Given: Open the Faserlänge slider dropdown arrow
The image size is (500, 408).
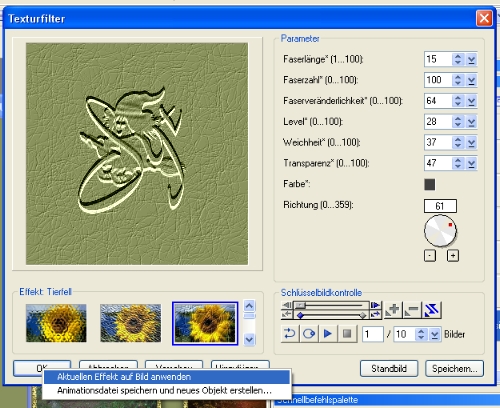Looking at the screenshot, I should click(471, 60).
